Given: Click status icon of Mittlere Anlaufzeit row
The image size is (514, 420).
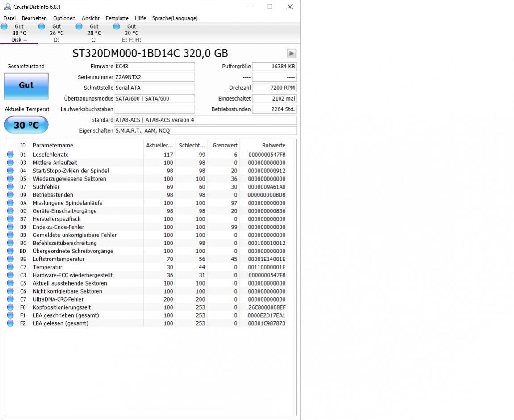Looking at the screenshot, I should tap(10, 163).
